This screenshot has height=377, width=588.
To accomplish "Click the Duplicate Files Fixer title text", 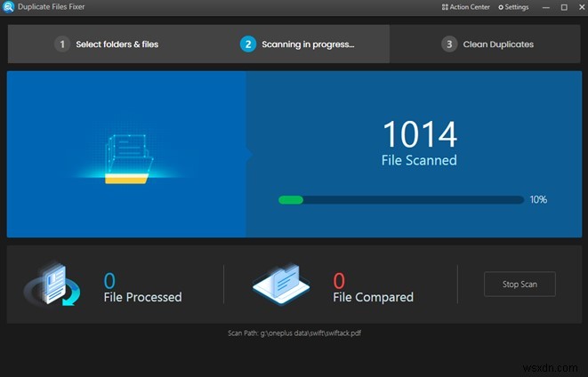I will tap(52, 7).
